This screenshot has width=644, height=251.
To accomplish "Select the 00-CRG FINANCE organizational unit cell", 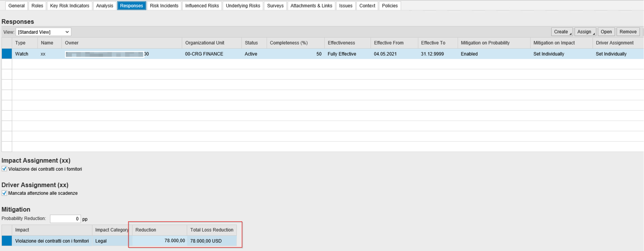I will pyautogui.click(x=204, y=54).
